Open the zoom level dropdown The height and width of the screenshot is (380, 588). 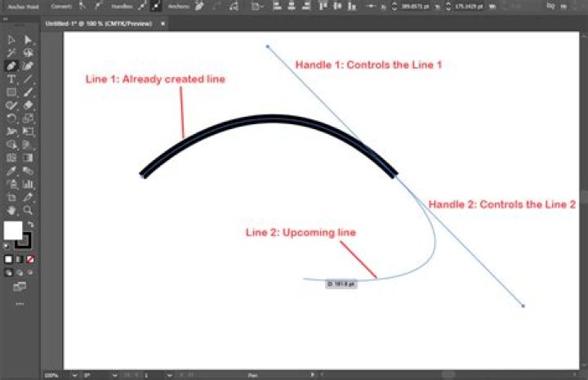click(x=74, y=375)
